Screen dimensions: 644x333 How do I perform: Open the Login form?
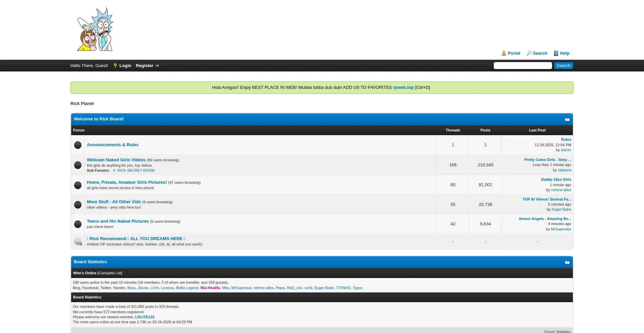point(125,66)
